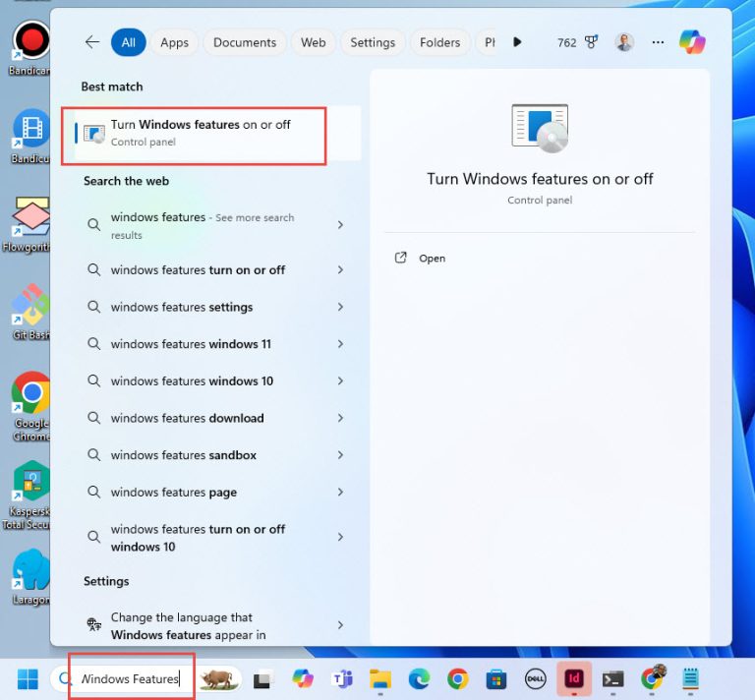755x700 pixels.
Task: Open the Notepad icon on the taskbar
Action: tap(690, 678)
